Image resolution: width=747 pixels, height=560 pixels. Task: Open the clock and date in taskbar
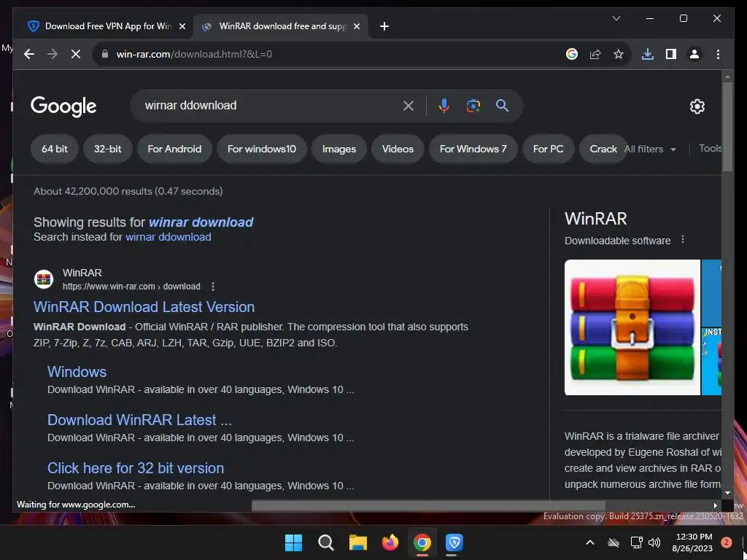692,542
